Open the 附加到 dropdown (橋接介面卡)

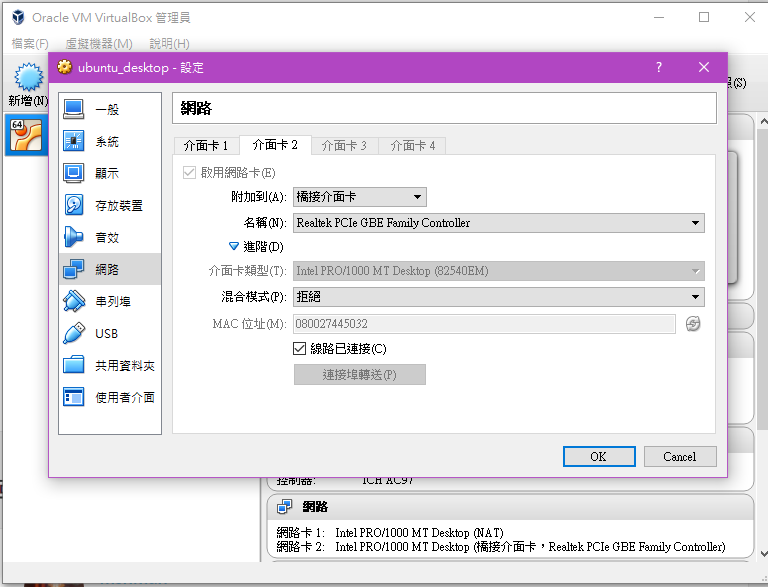tap(360, 197)
